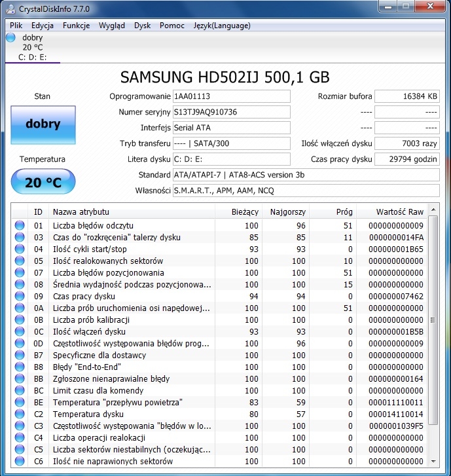The height and width of the screenshot is (476, 451).
Task: Click status orb for attribute 08 row
Action: [20, 284]
